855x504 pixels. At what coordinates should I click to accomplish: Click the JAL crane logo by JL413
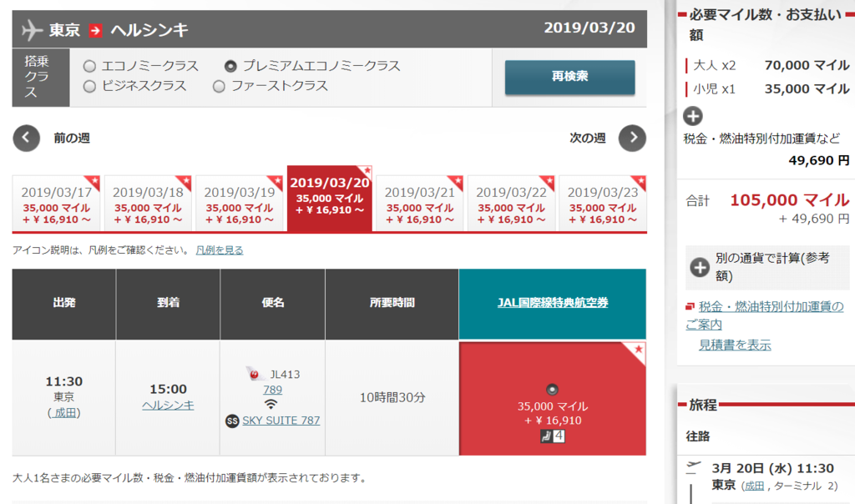click(254, 374)
